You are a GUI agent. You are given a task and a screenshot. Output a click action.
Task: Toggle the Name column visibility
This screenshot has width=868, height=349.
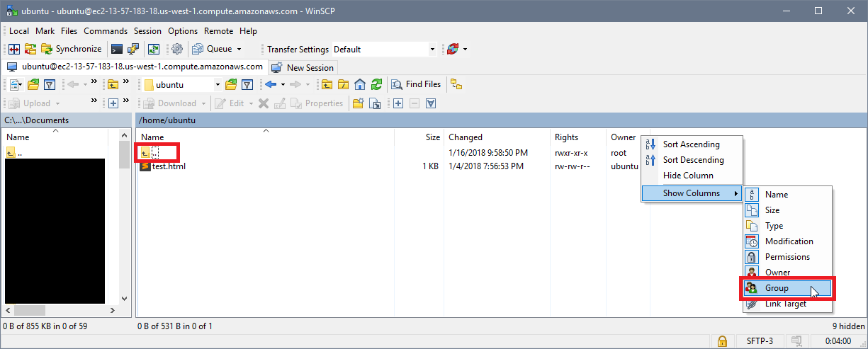point(787,195)
